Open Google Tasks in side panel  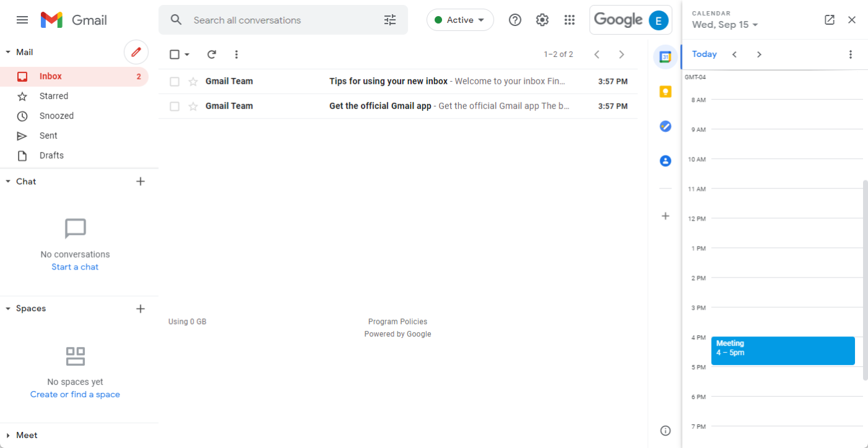point(665,126)
